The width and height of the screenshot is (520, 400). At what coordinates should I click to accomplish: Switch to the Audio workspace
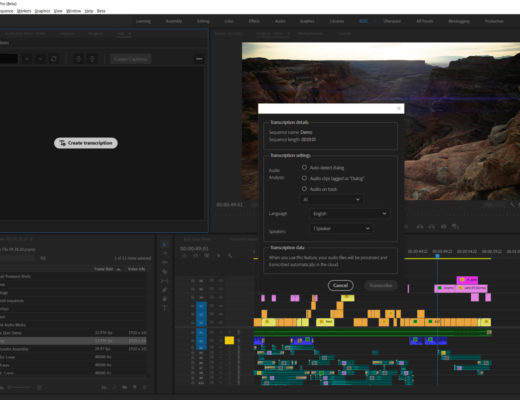coord(280,21)
